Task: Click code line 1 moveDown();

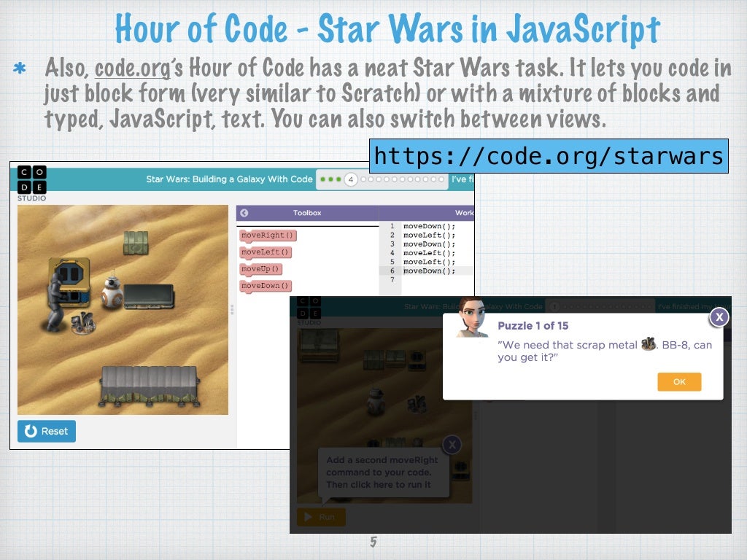Action: (x=429, y=226)
